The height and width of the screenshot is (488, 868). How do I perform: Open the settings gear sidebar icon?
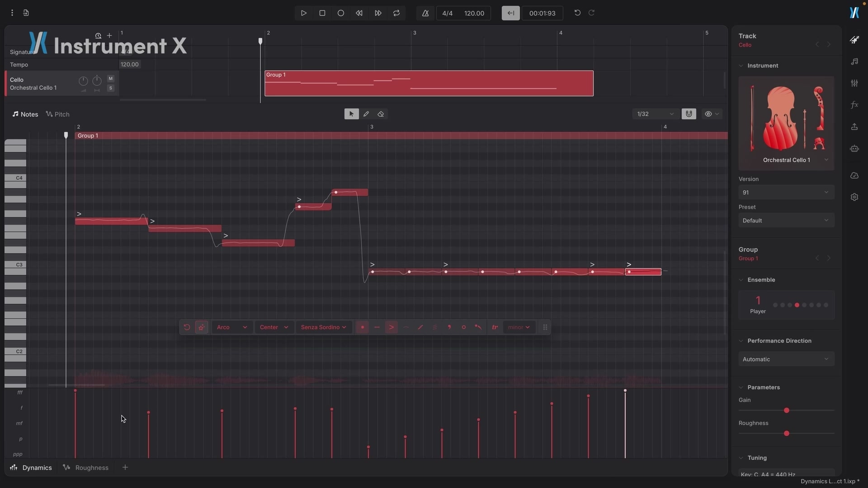854,197
